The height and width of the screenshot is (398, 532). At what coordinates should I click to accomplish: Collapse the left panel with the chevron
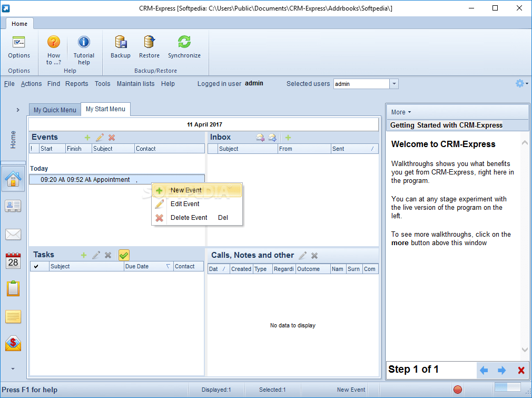pyautogui.click(x=17, y=110)
